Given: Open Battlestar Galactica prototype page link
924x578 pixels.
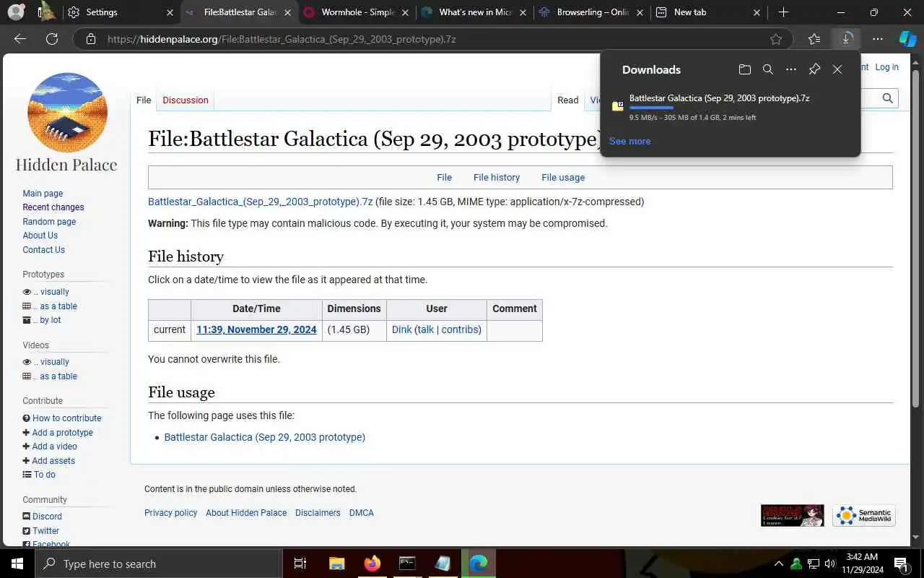Looking at the screenshot, I should pyautogui.click(x=265, y=437).
